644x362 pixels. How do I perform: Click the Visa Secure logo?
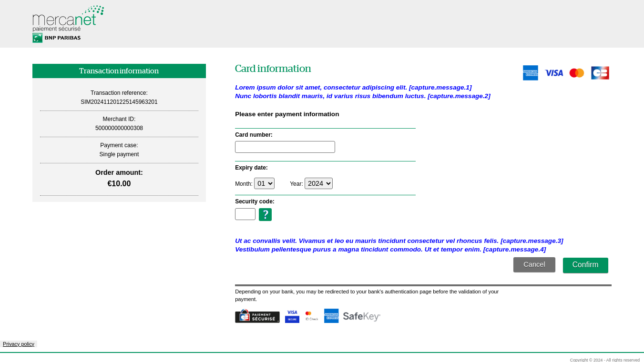292,316
